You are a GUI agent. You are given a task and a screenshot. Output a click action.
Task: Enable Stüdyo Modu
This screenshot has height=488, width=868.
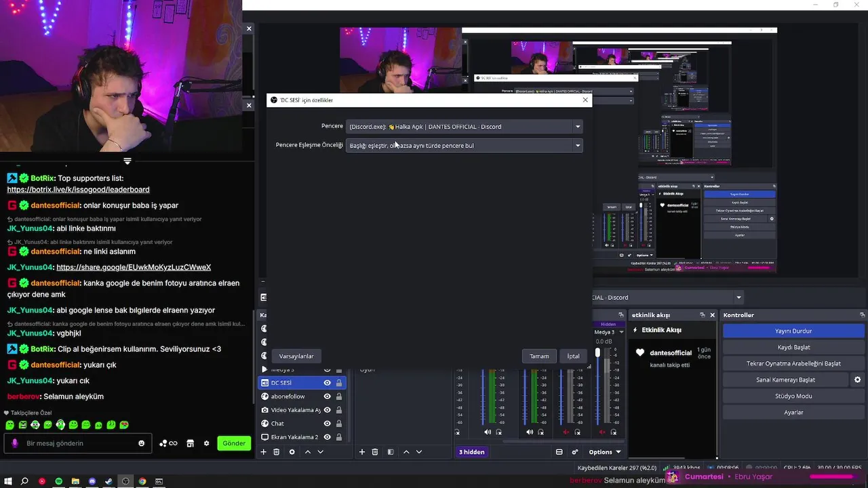(793, 396)
